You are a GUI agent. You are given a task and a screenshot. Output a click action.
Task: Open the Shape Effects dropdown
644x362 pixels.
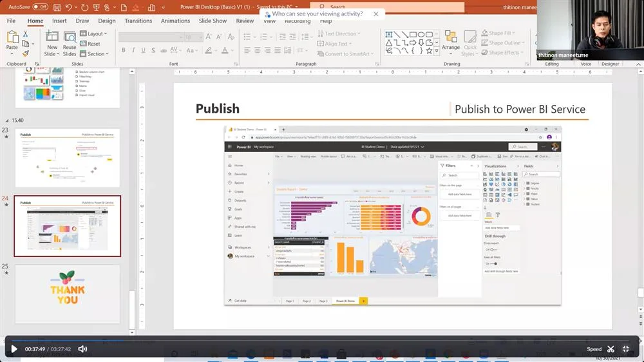pyautogui.click(x=502, y=53)
